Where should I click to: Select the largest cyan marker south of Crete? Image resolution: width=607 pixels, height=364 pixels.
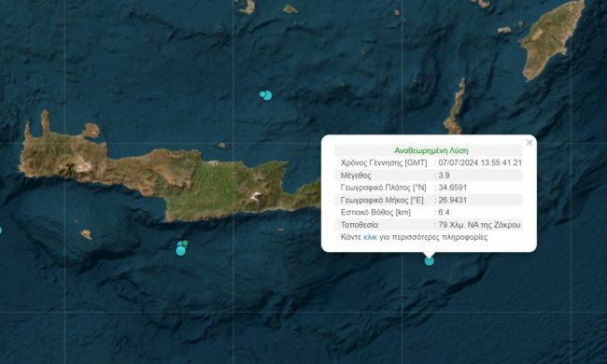(181, 251)
